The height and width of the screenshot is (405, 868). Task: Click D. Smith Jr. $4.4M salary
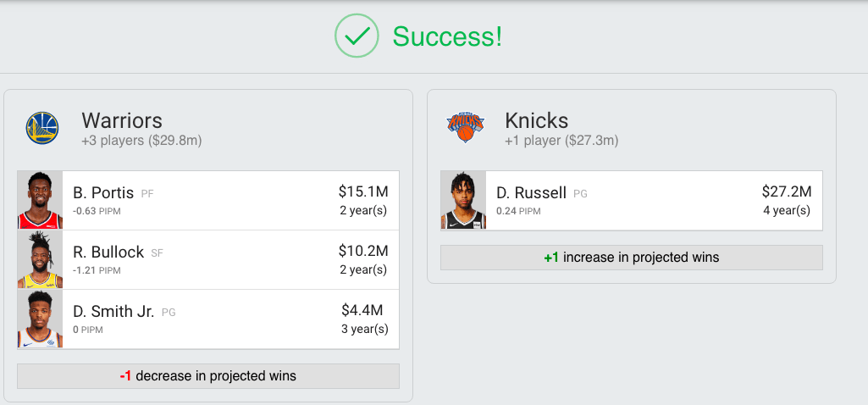coord(365,311)
